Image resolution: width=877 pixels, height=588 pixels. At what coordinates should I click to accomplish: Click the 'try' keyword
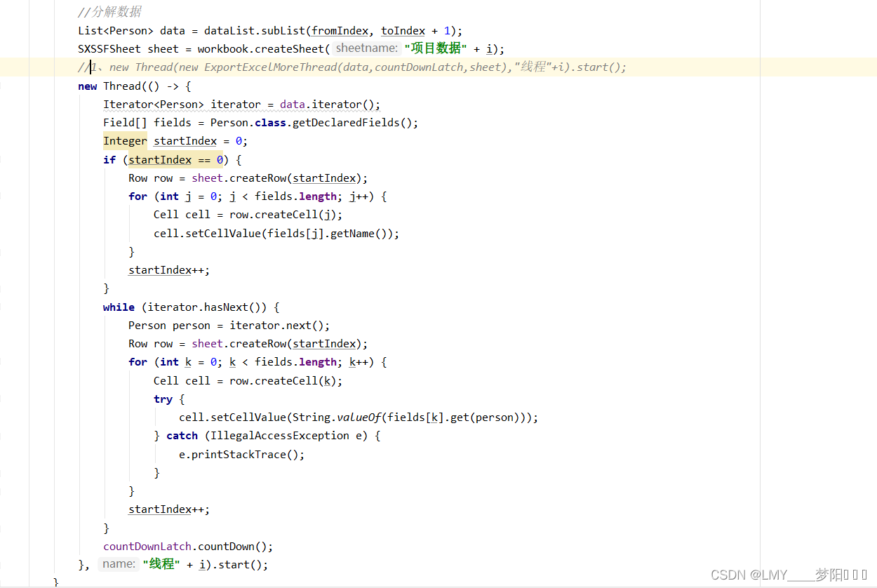pos(163,399)
